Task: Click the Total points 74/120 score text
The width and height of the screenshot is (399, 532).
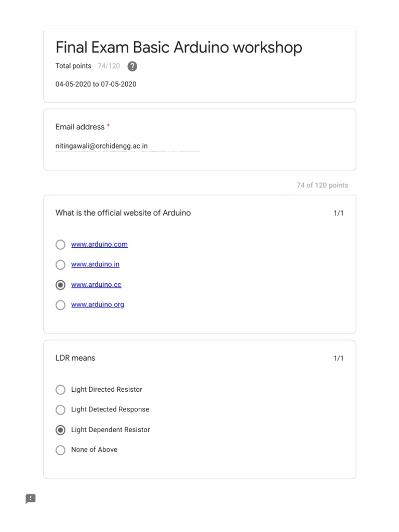Action: click(88, 66)
